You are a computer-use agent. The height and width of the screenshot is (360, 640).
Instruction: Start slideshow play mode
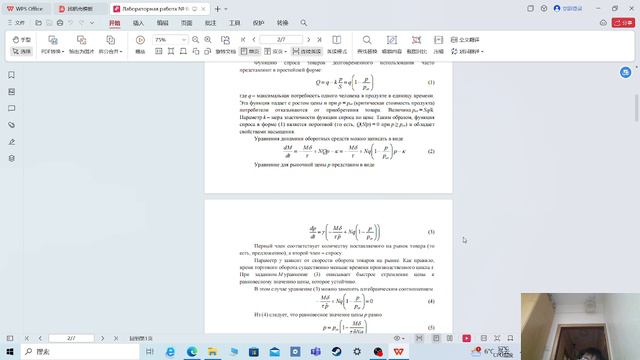pos(140,45)
